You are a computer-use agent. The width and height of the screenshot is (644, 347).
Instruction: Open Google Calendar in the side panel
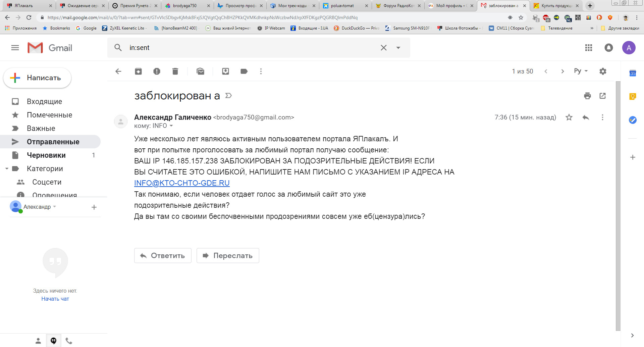tap(633, 73)
